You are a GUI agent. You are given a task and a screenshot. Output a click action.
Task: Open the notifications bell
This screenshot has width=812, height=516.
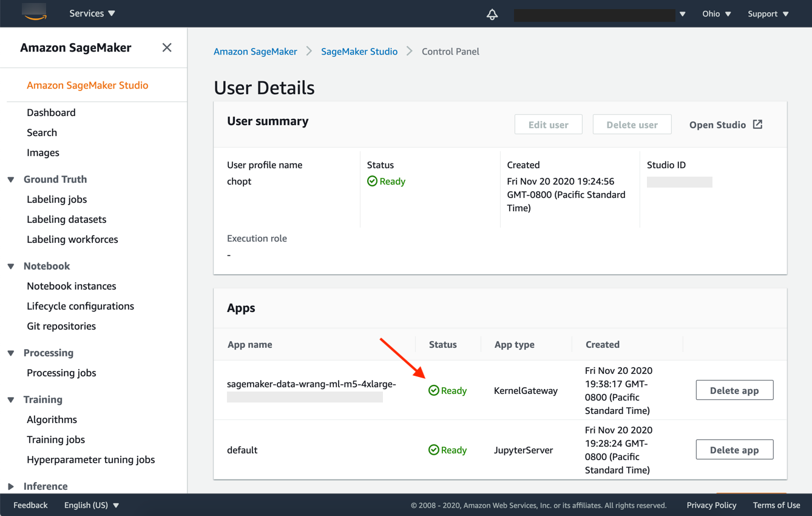click(492, 14)
